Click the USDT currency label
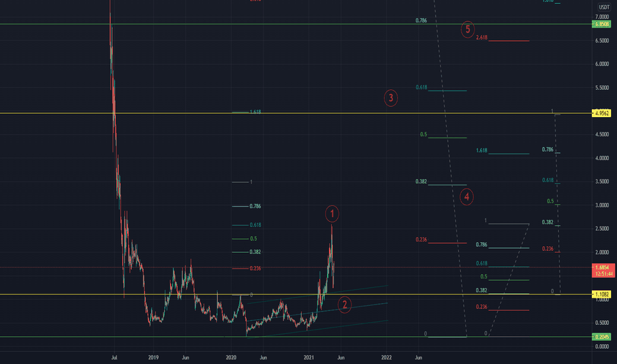 coord(604,7)
